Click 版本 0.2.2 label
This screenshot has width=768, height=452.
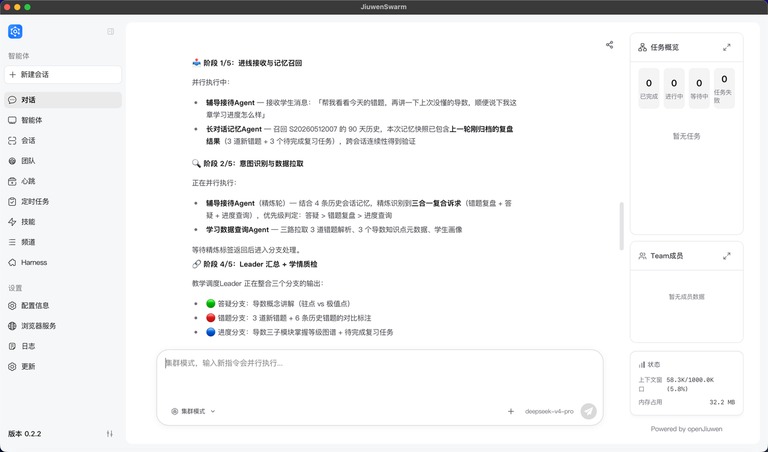tap(24, 434)
